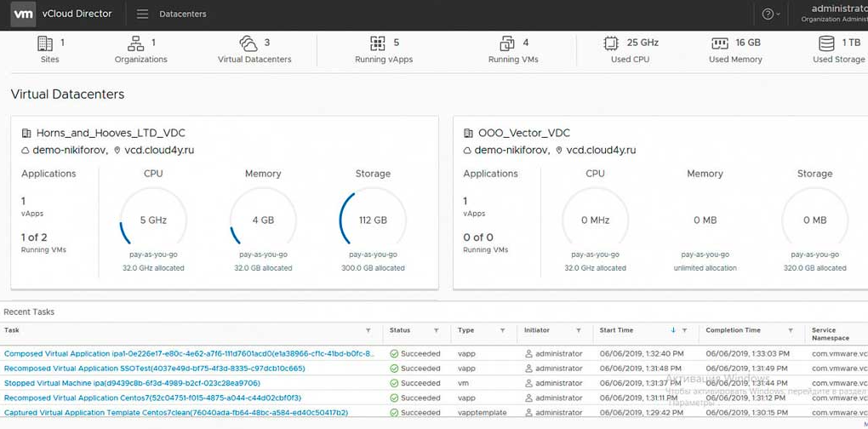Image resolution: width=868 pixels, height=429 pixels.
Task: Toggle Start Time sort direction arrow
Action: coord(673,330)
